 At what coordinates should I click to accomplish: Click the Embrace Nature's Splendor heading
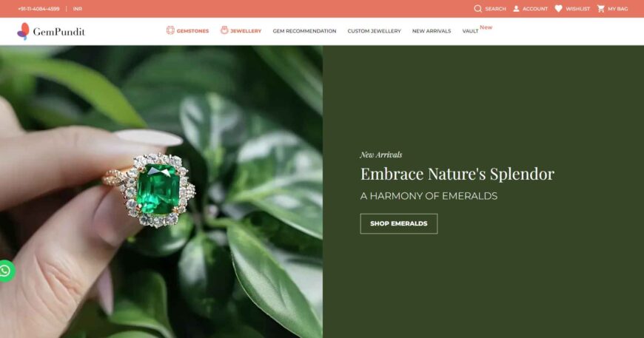click(457, 174)
